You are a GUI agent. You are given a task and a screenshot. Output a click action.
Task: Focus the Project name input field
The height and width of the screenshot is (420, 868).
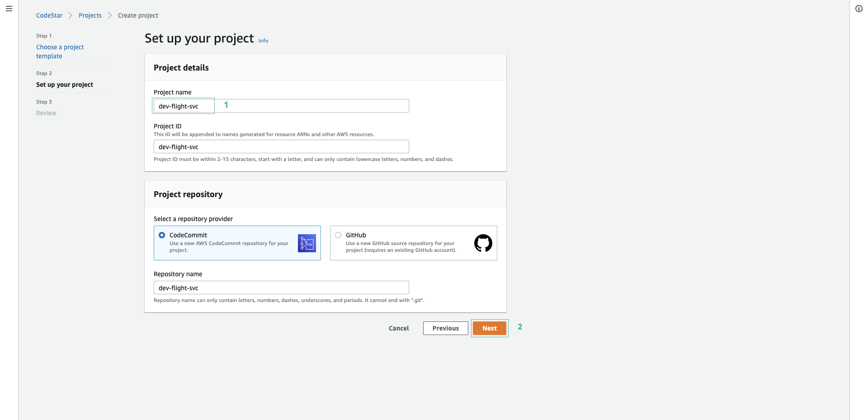click(281, 106)
